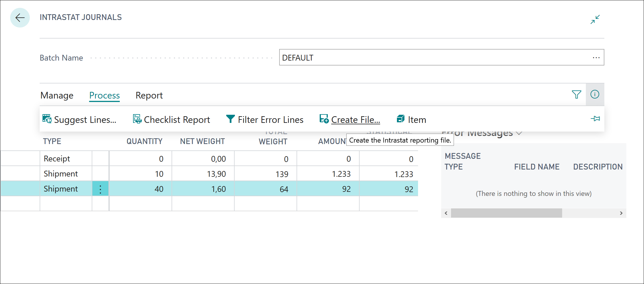The image size is (644, 284).
Task: Toggle the FactBox information icon
Action: pyautogui.click(x=595, y=94)
